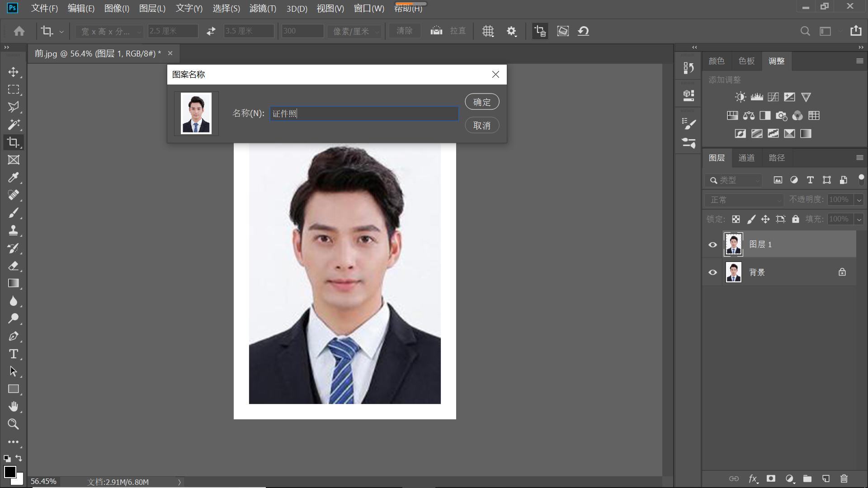Open the opacity 100% dropdown arrow
This screenshot has width=868, height=488.
coord(859,200)
